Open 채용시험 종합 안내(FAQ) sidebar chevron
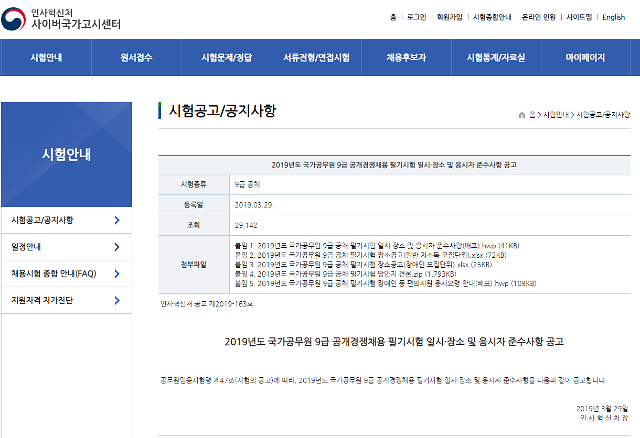Image resolution: width=640 pixels, height=438 pixels. coord(117,273)
